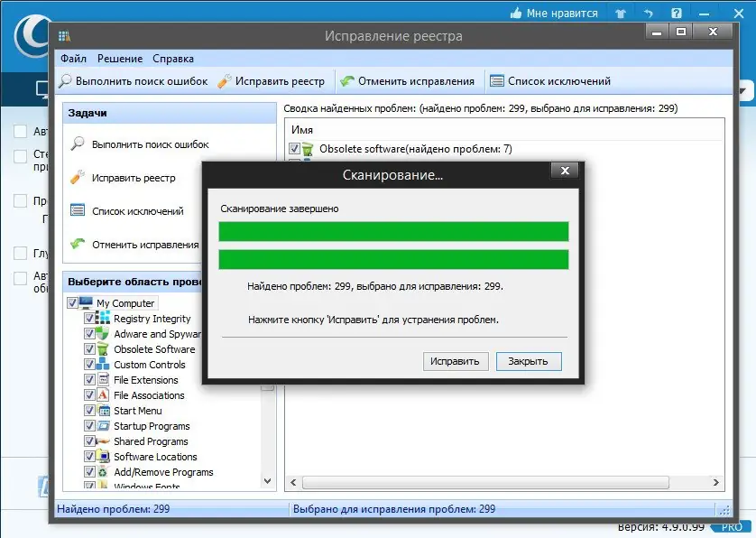Click the Shared Programs handshake icon
The width and height of the screenshot is (756, 538).
[103, 441]
